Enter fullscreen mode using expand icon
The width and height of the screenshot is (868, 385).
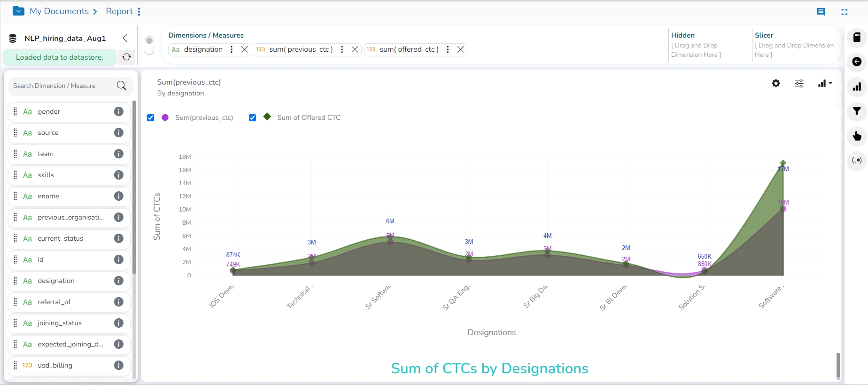coord(844,12)
